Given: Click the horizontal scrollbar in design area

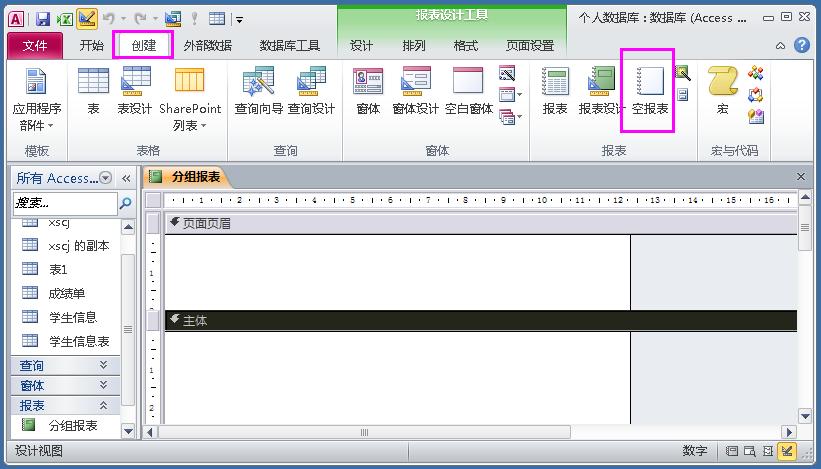Looking at the screenshot, I should (364, 432).
